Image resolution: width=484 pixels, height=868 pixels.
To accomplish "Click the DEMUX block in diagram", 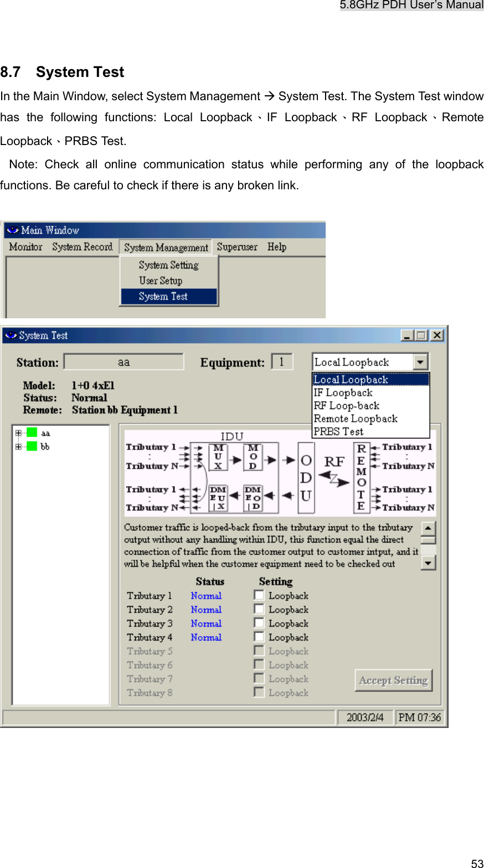I will pyautogui.click(x=218, y=498).
